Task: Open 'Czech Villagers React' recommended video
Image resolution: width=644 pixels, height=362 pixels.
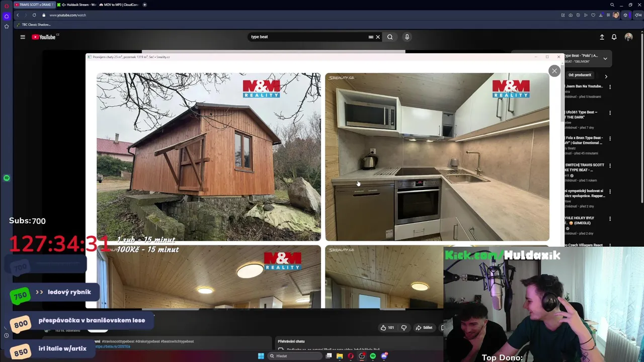Action: [584, 245]
